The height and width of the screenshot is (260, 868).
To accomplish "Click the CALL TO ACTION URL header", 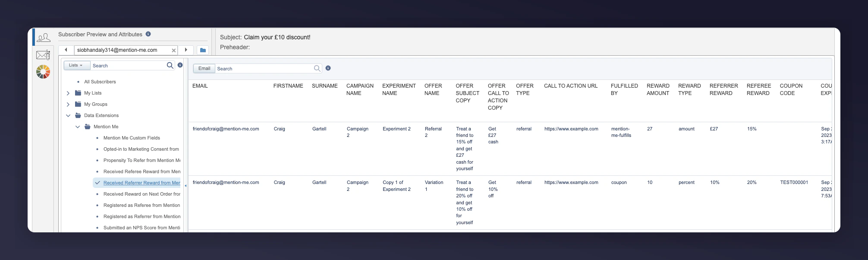I will pos(571,86).
